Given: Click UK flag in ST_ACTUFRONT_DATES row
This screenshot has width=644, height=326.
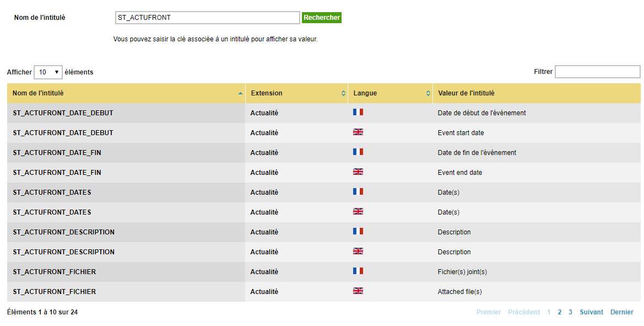Looking at the screenshot, I should (358, 211).
